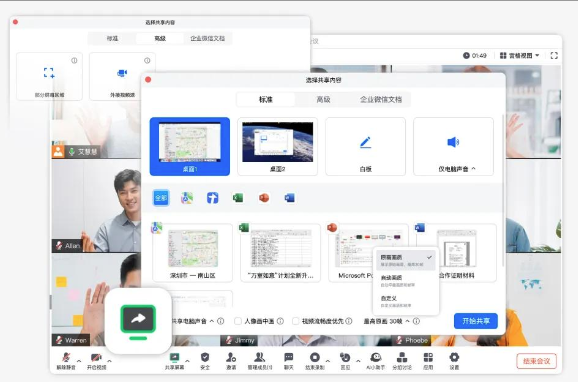Click the 01:49 meeting timer
Screen dimensions: 578x382
(x=474, y=56)
